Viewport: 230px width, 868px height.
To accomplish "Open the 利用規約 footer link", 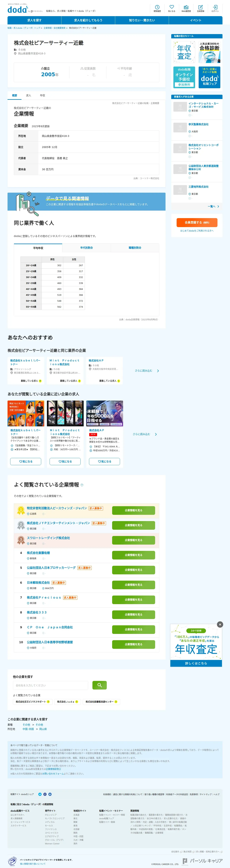I will pyautogui.click(x=107, y=794).
